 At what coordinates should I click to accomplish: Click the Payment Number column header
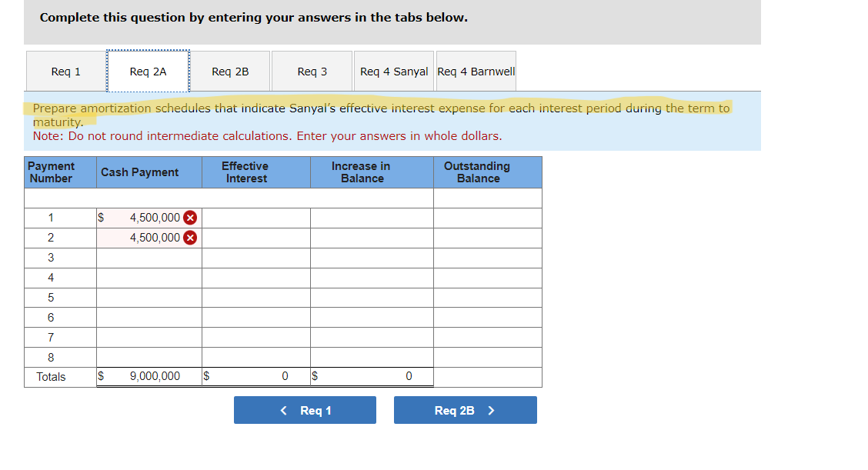(59, 172)
